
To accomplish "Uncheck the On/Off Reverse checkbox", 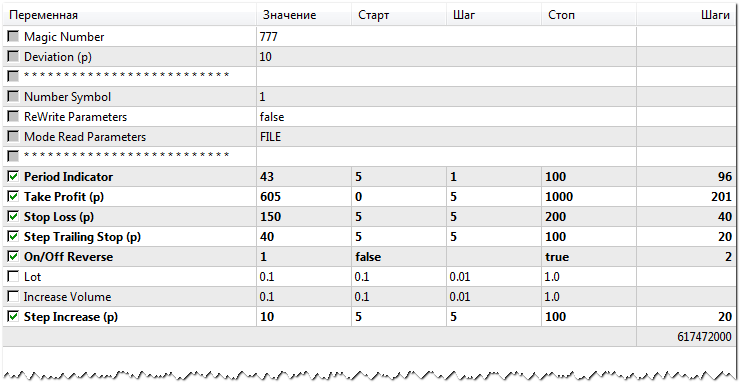I will 13,256.
